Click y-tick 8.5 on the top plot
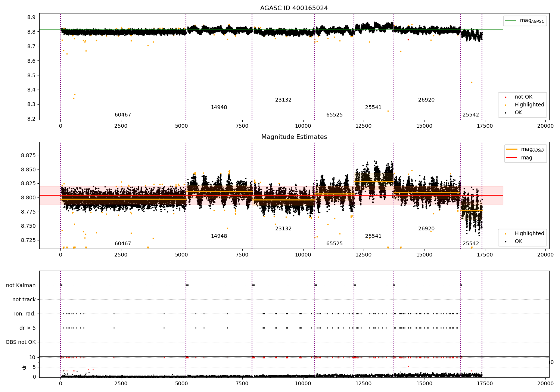Viewport: 560px width, 392px height. [32, 75]
